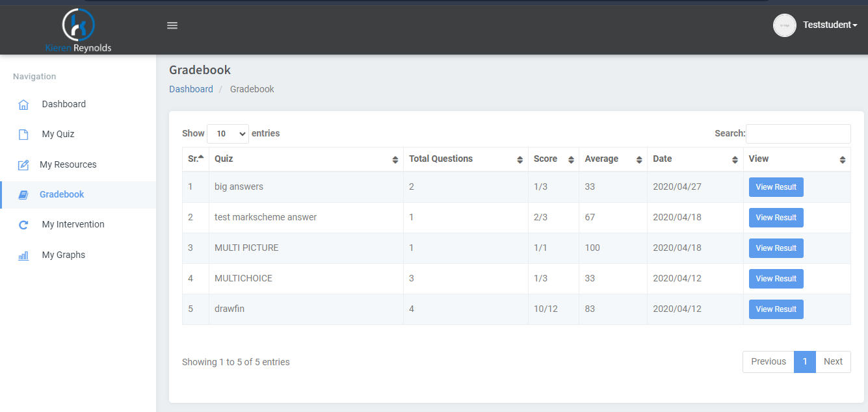
Task: Click the Kieren Reynolds logo
Action: pos(78,30)
